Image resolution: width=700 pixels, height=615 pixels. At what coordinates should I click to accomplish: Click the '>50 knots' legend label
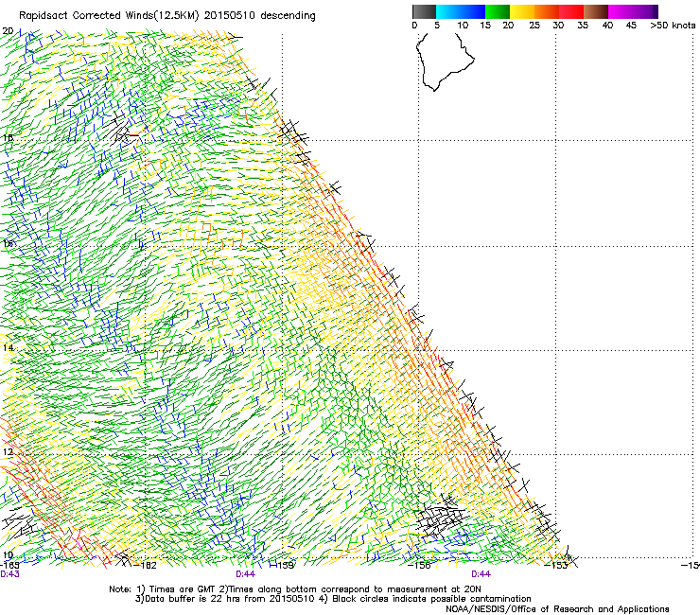coord(673,25)
